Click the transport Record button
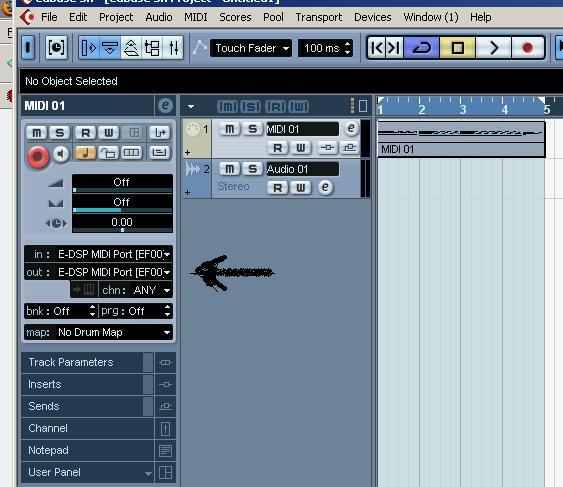 click(527, 48)
